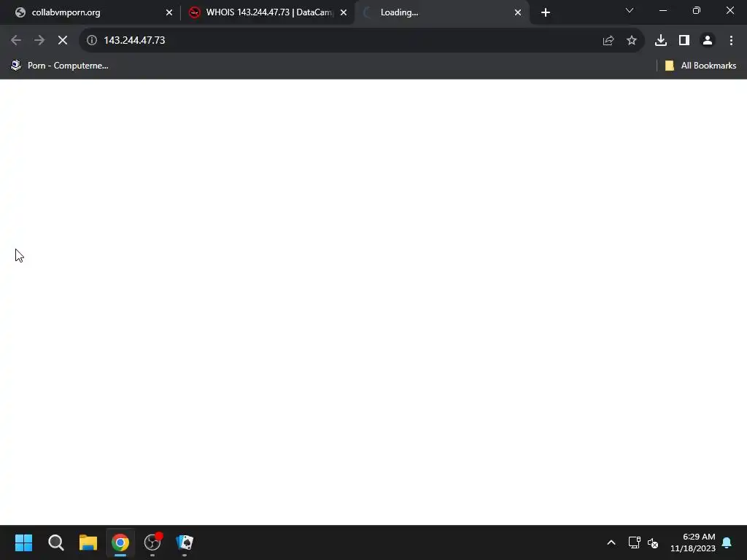Share this page icon
Screen dimensions: 747x560
pyautogui.click(x=608, y=41)
